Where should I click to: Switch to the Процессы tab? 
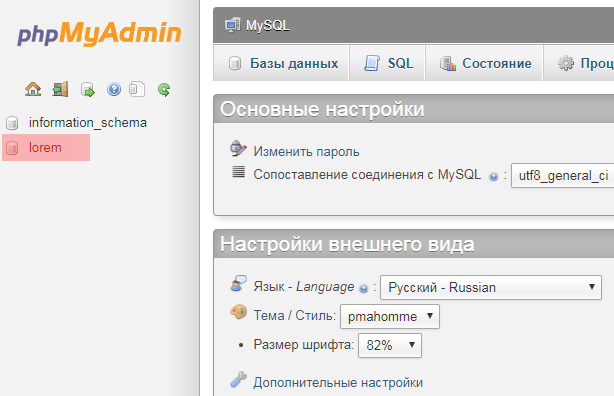[579, 63]
